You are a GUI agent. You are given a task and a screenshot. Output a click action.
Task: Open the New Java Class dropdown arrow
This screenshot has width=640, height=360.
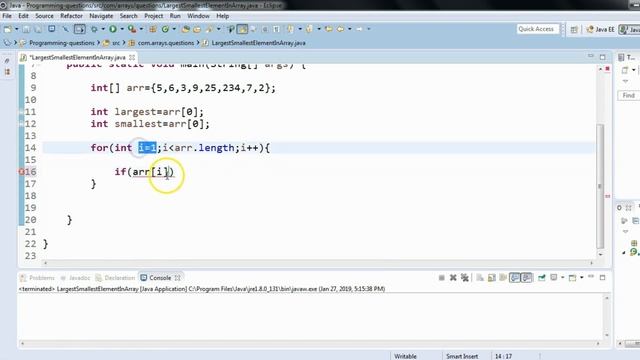(174, 29)
